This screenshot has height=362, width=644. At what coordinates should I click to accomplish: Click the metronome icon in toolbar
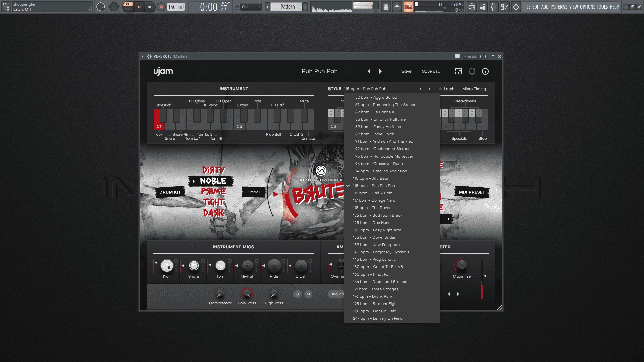386,7
